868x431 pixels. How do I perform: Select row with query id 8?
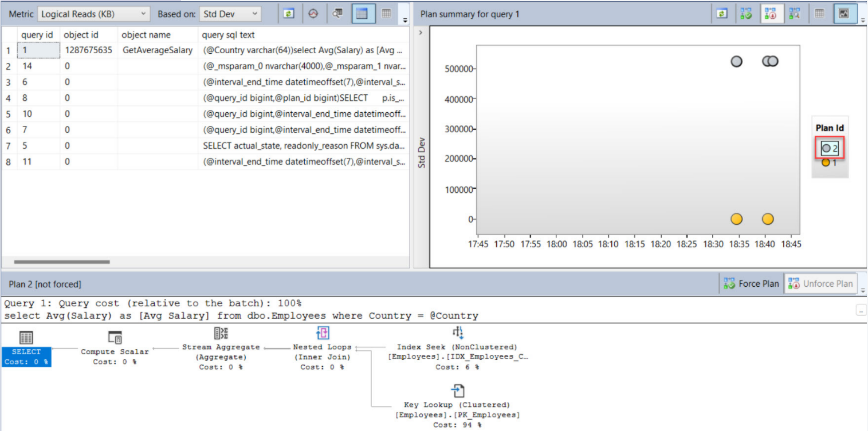coord(205,98)
